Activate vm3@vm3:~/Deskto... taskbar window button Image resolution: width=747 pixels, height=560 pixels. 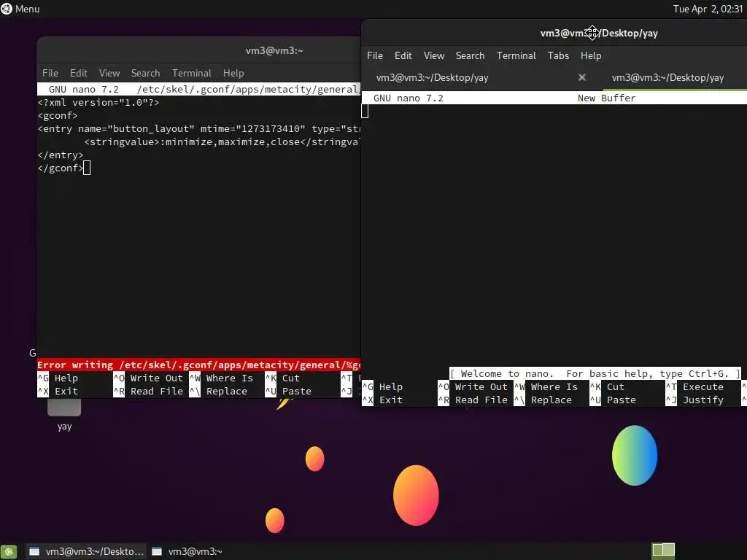tap(86, 551)
